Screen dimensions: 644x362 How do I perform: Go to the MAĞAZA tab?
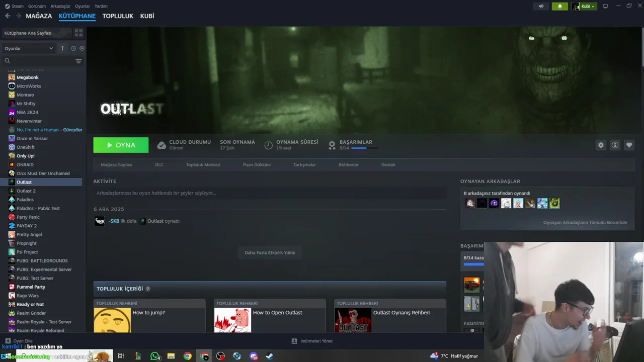(x=39, y=16)
